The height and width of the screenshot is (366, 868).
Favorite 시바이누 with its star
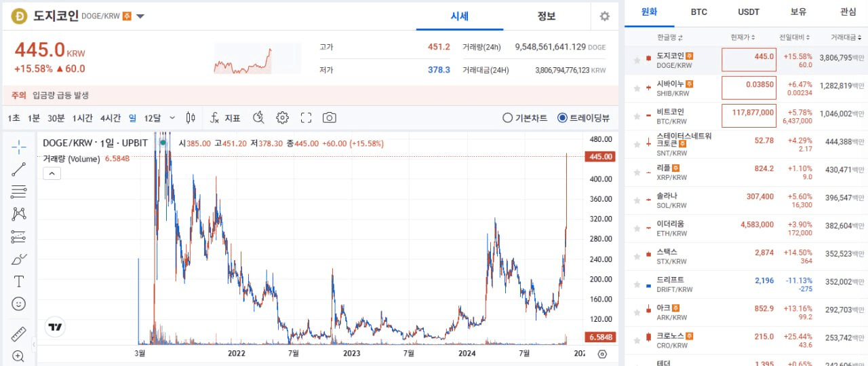pos(637,88)
